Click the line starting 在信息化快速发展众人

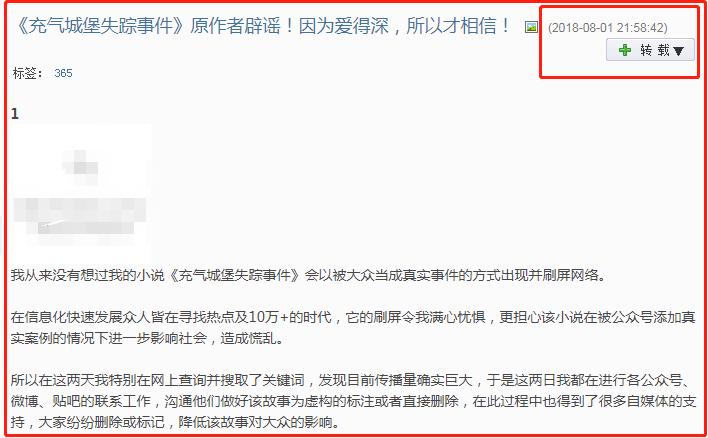point(353,317)
